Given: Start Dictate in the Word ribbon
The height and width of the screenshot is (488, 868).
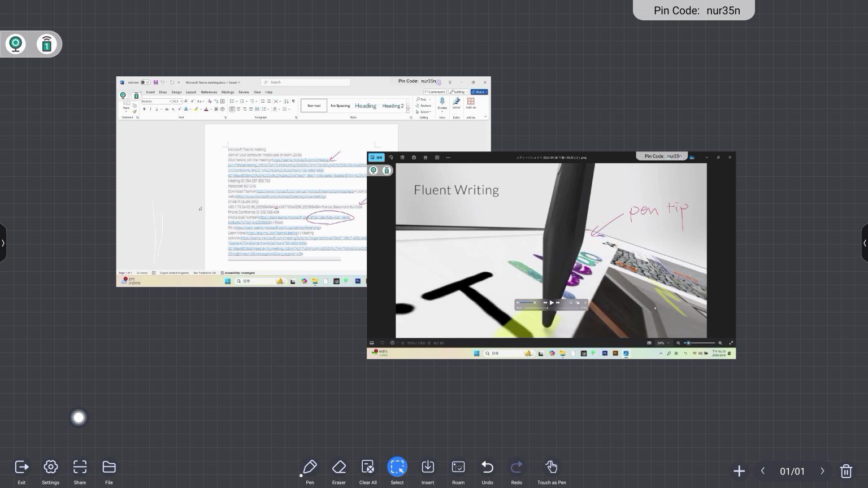Looking at the screenshot, I should click(442, 105).
